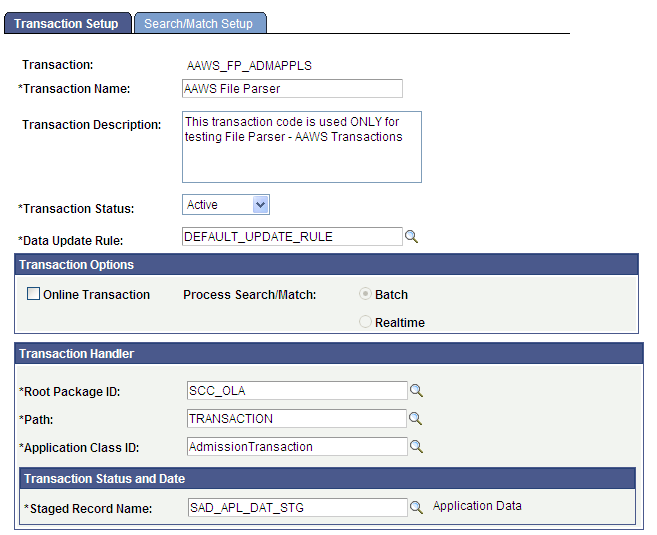Viewport: 657px width, 535px height.
Task: Open Staged Record Name lookup icon
Action: pos(416,507)
